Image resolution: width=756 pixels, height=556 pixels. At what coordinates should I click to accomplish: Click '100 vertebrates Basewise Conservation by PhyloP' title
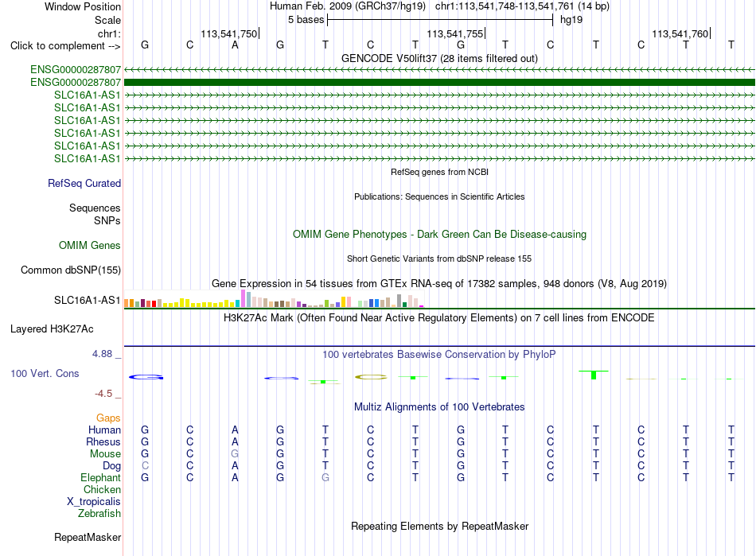[439, 355]
